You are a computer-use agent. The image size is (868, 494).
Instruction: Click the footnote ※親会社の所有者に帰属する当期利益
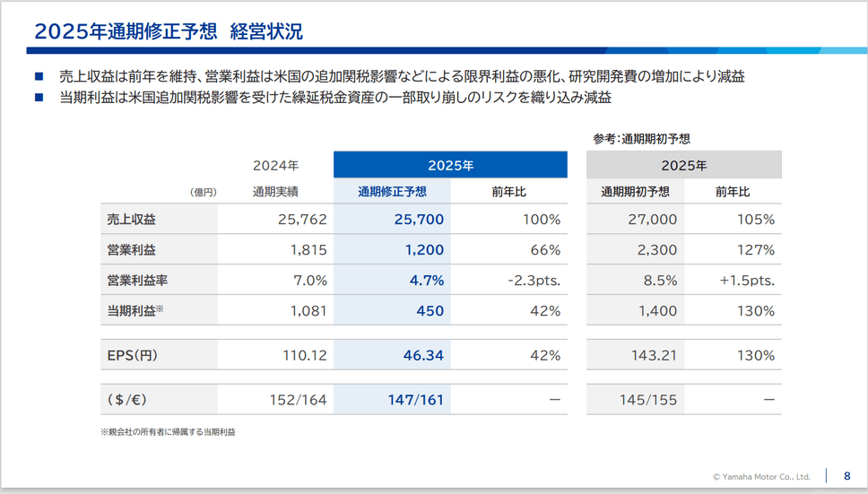[x=168, y=432]
